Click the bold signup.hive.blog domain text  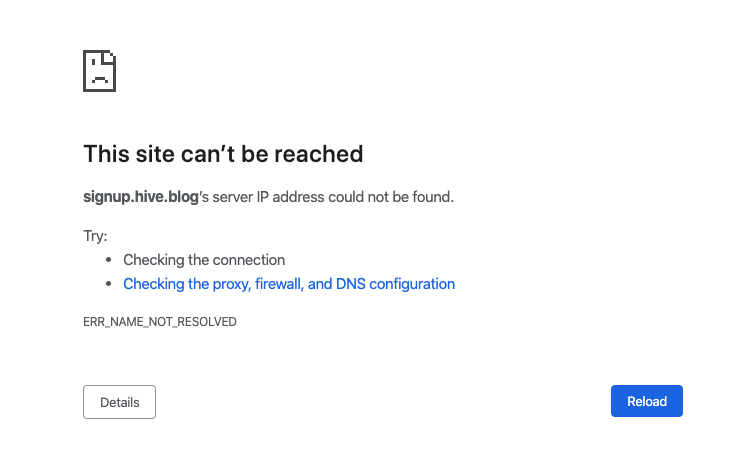coord(141,197)
